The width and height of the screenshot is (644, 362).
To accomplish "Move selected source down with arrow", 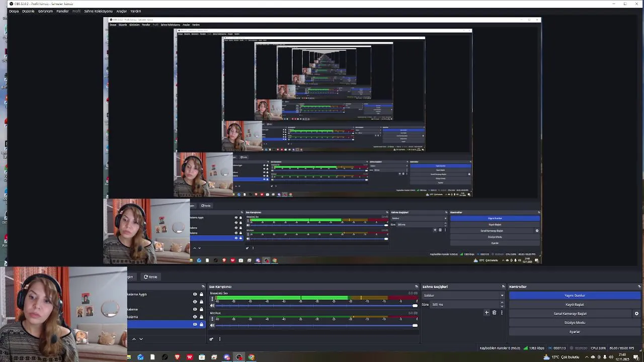I will point(141,339).
